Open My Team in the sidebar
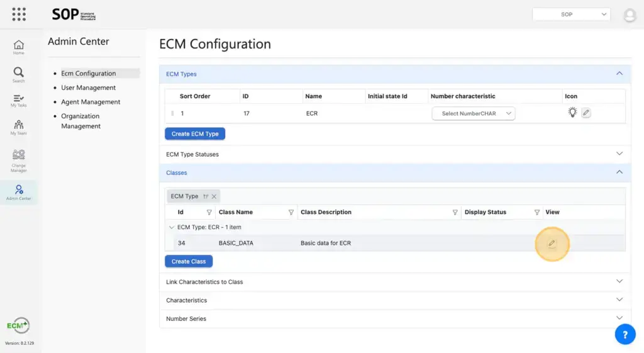This screenshot has width=644, height=353. (19, 128)
